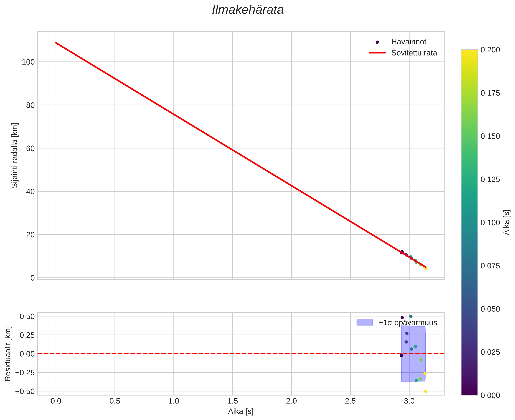Click the teal residual point at 0.50
The image size is (515, 420).
click(x=411, y=316)
